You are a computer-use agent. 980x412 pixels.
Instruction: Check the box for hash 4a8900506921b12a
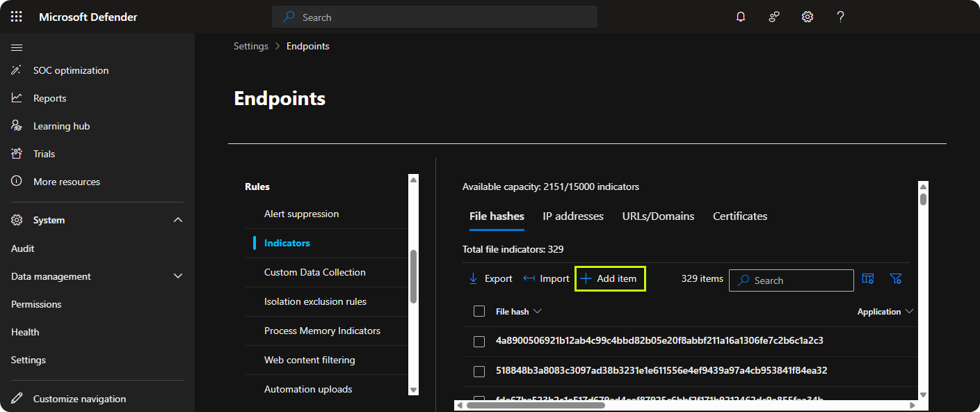pos(479,341)
